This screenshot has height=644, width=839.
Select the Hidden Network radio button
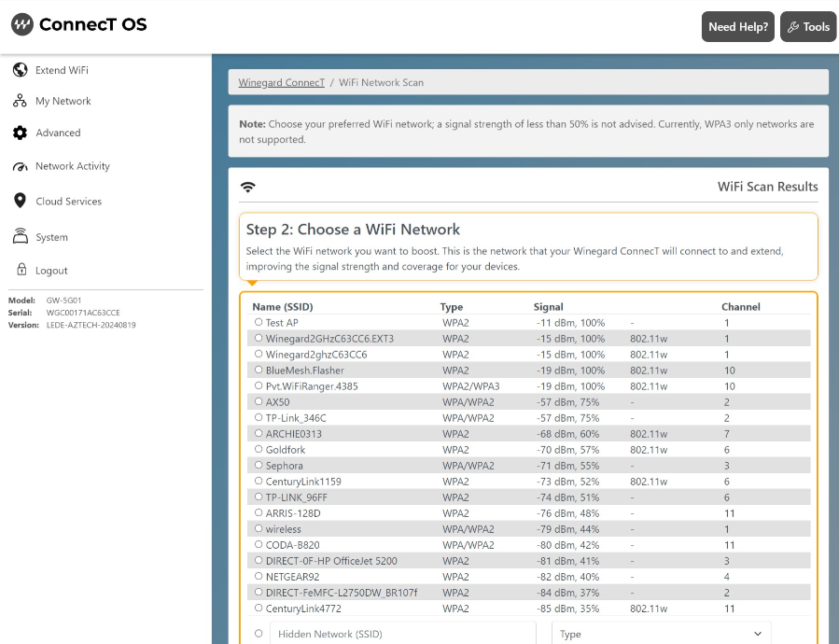tap(259, 633)
